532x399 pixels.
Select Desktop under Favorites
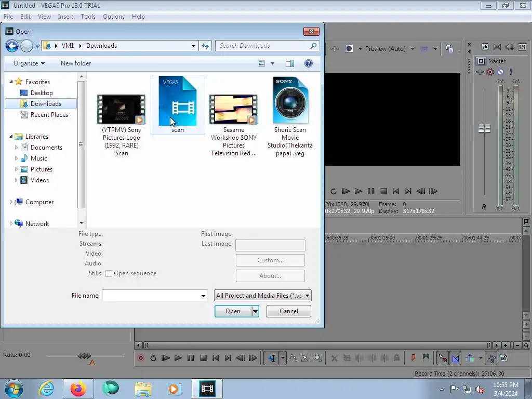(42, 93)
